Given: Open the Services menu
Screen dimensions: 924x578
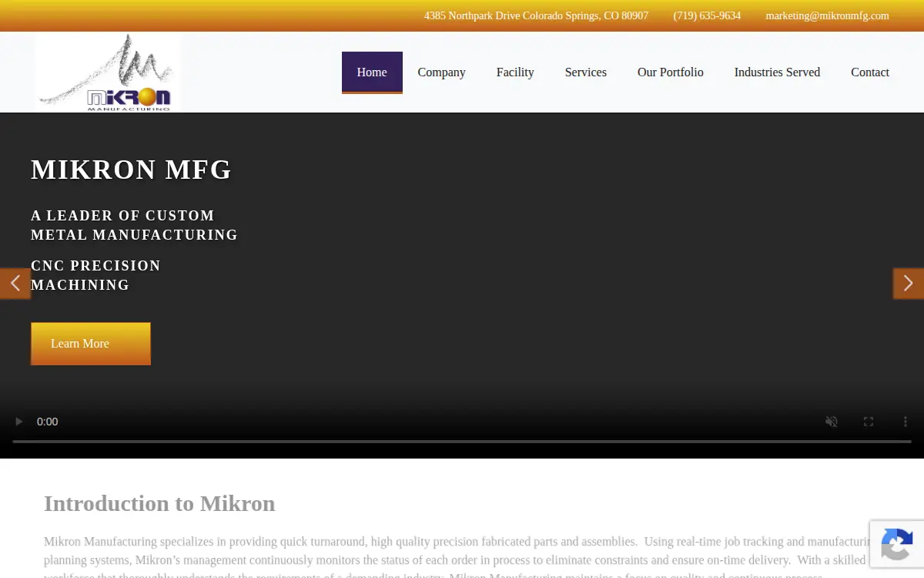Looking at the screenshot, I should 586,72.
